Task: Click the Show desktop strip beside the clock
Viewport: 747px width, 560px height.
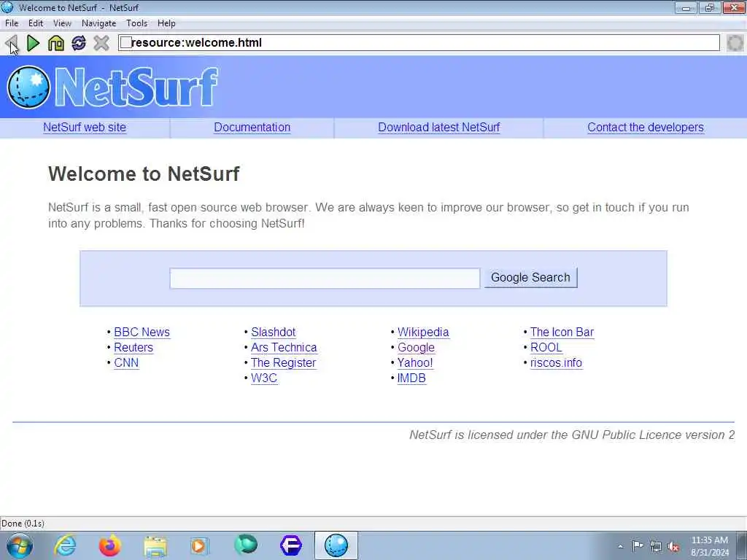Action: pos(741,546)
